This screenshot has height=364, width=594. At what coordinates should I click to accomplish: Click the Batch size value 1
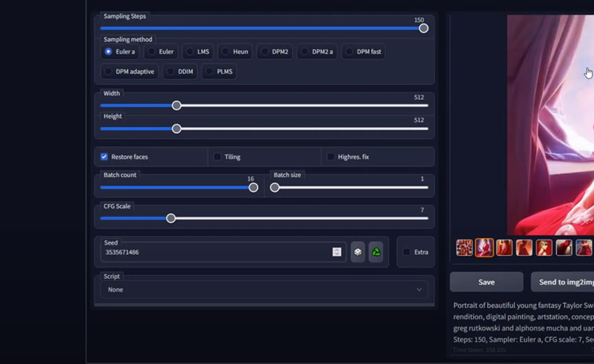click(422, 179)
